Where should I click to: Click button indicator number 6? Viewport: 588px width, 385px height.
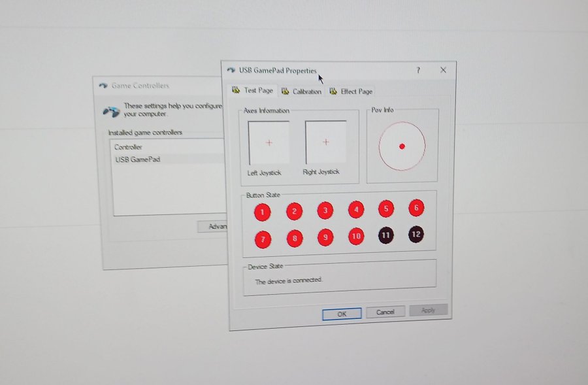pyautogui.click(x=416, y=209)
